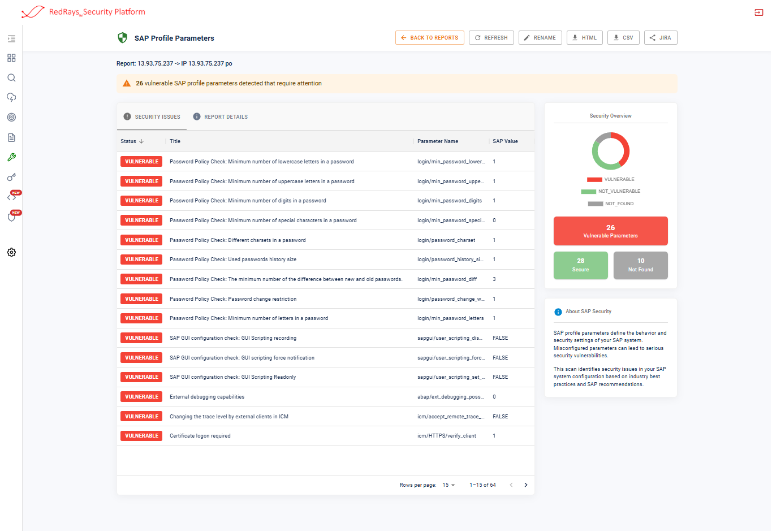Select the External debugging capabilities row
Viewport: 772px width, 532px height.
click(x=326, y=397)
